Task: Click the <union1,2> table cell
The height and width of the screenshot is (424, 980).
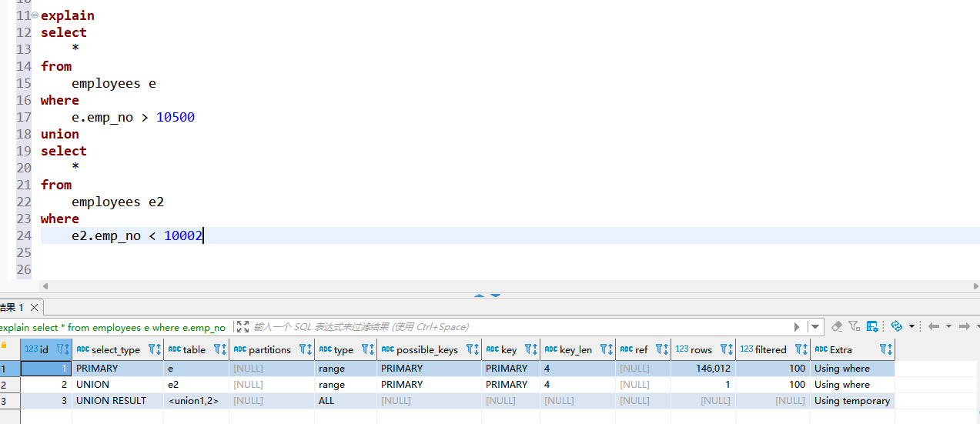Action: (x=196, y=401)
